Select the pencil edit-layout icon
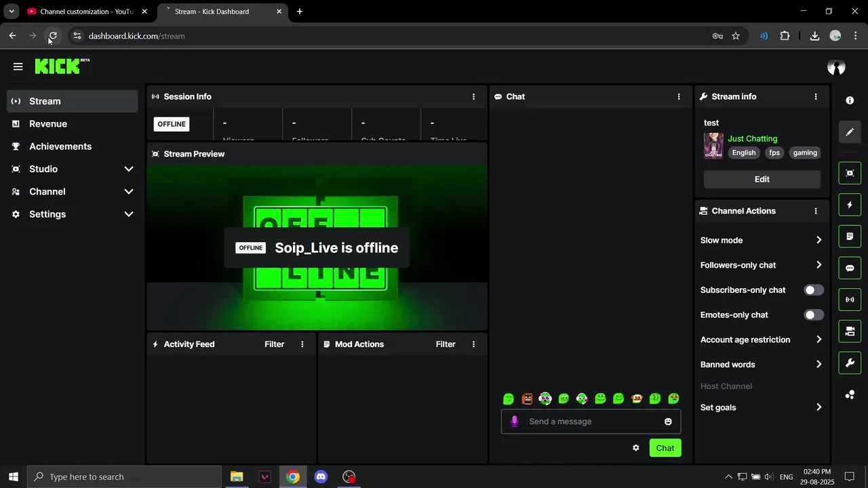Image resolution: width=868 pixels, height=488 pixels. [850, 132]
